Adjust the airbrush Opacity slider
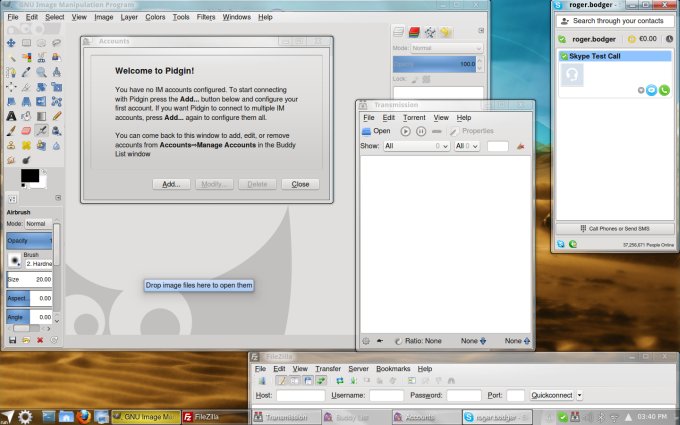The width and height of the screenshot is (680, 425). [x=29, y=241]
